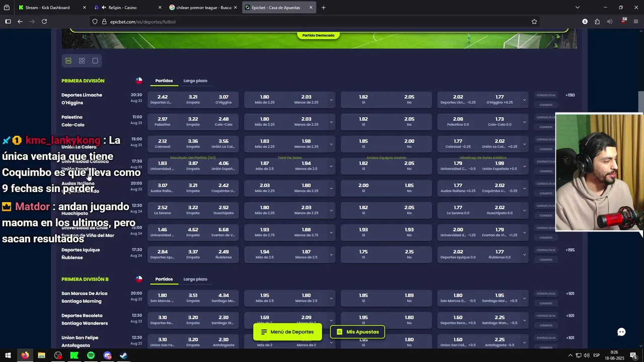
Task: Select Deportes Limache win at 2.42
Action: point(163,100)
